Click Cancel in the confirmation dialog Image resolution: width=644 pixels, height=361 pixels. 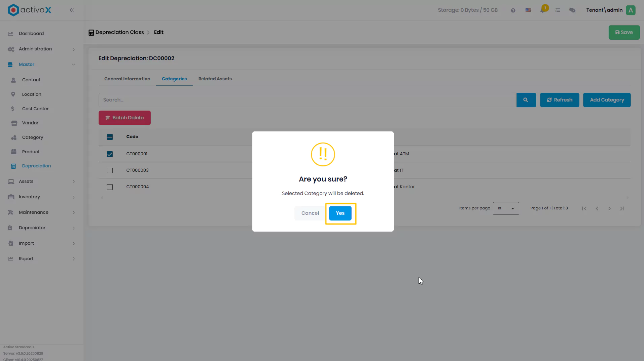pos(310,213)
